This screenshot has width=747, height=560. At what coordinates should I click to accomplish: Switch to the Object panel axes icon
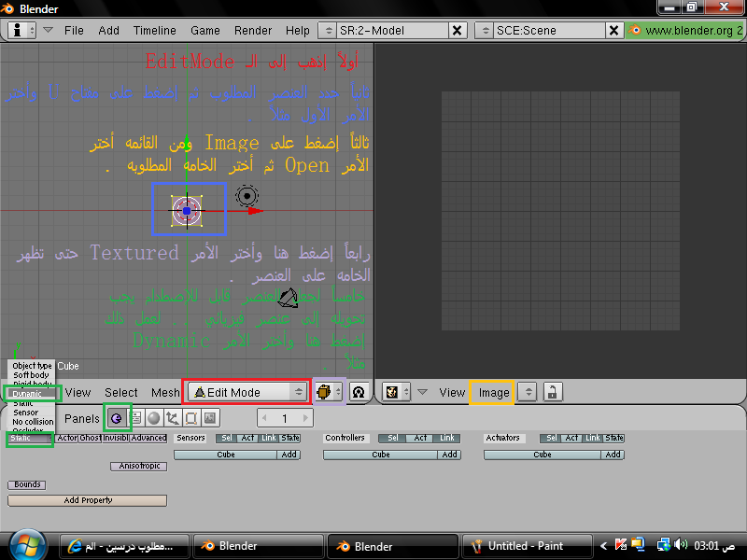[x=172, y=418]
